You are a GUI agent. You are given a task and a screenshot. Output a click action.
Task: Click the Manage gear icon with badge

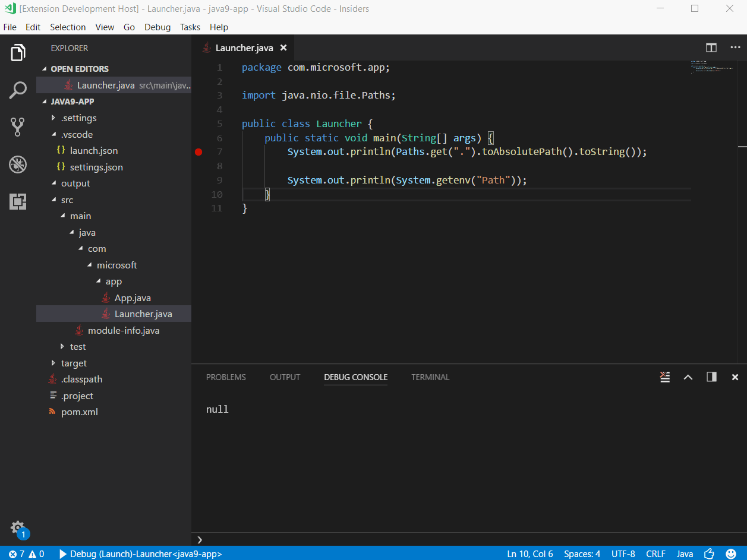(17, 526)
